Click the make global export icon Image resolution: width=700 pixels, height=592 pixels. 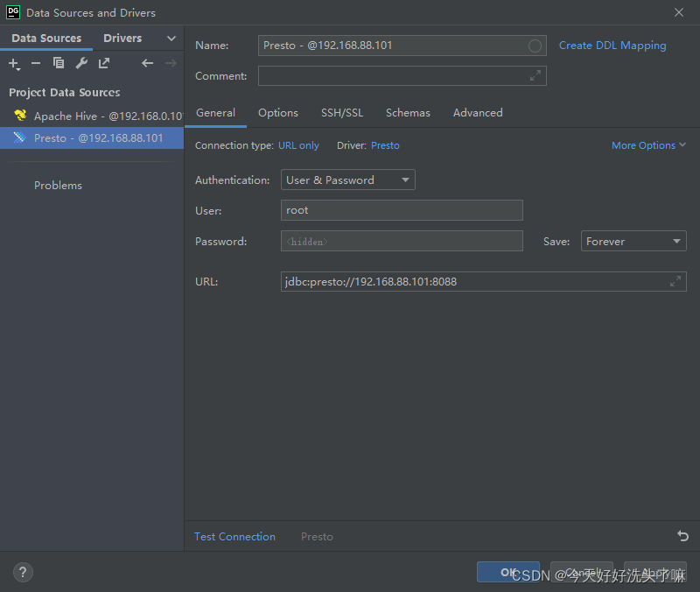(x=104, y=63)
